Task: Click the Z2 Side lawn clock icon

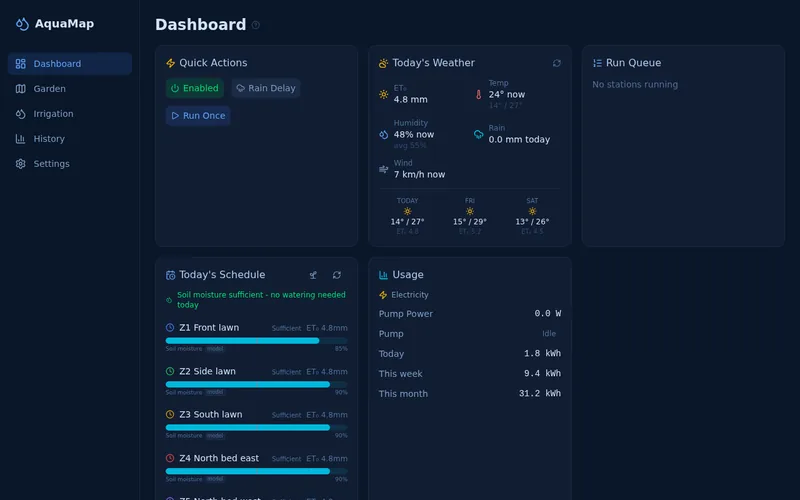Action: [170, 371]
